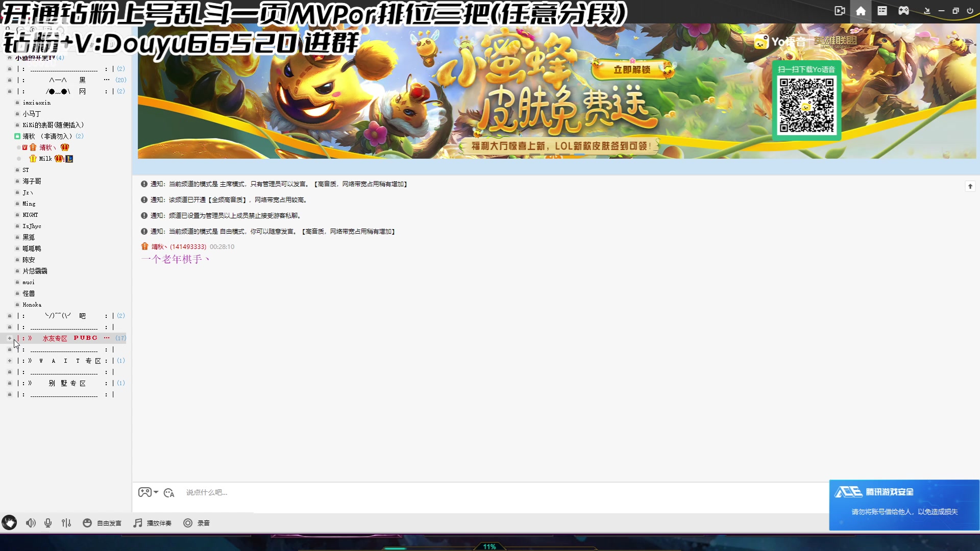Select the W A I T 专区 channel

70,361
